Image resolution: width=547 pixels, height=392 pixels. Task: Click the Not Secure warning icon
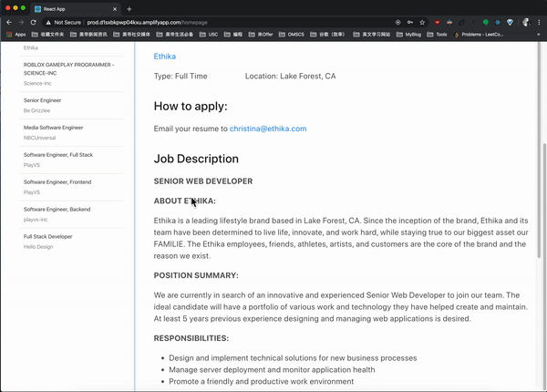tap(48, 22)
